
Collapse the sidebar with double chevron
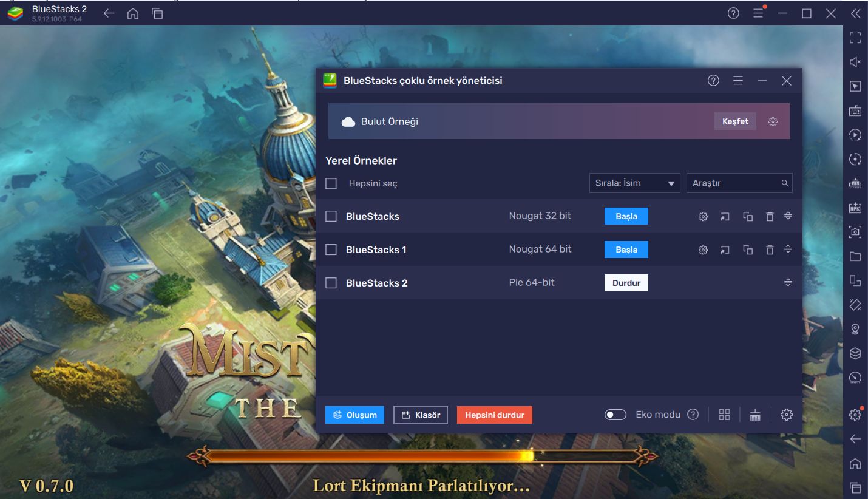coord(855,13)
